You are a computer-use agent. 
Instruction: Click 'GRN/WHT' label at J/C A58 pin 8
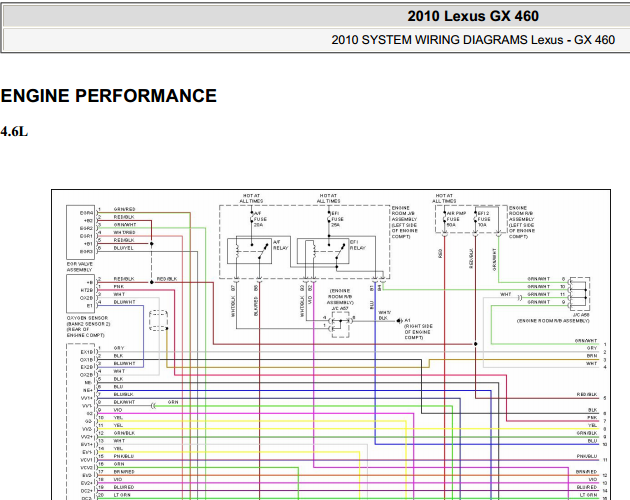click(538, 279)
